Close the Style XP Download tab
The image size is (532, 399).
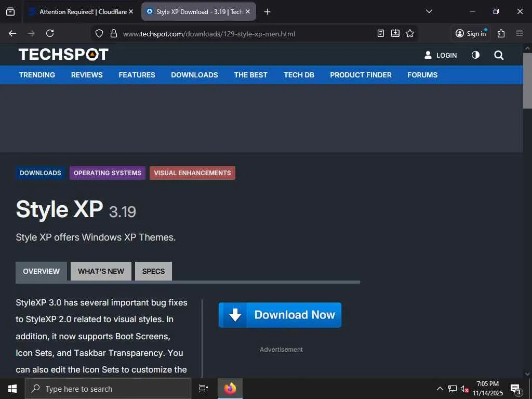pos(248,11)
